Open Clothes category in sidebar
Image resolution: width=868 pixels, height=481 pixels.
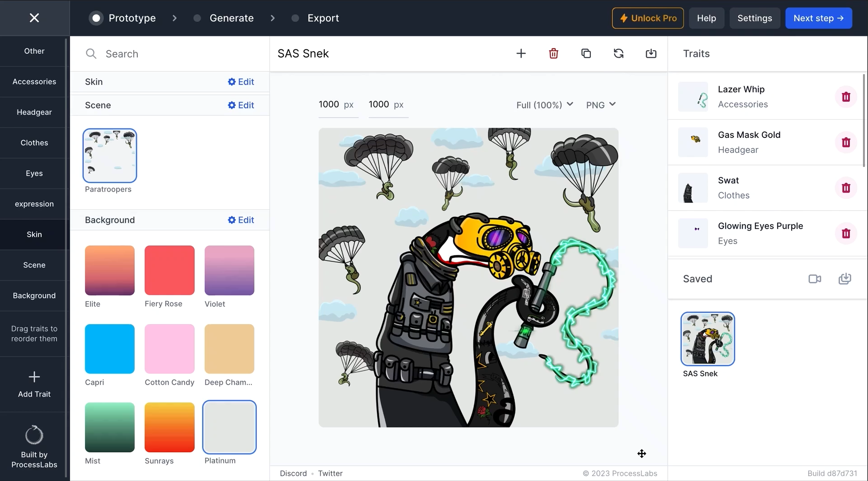click(34, 143)
